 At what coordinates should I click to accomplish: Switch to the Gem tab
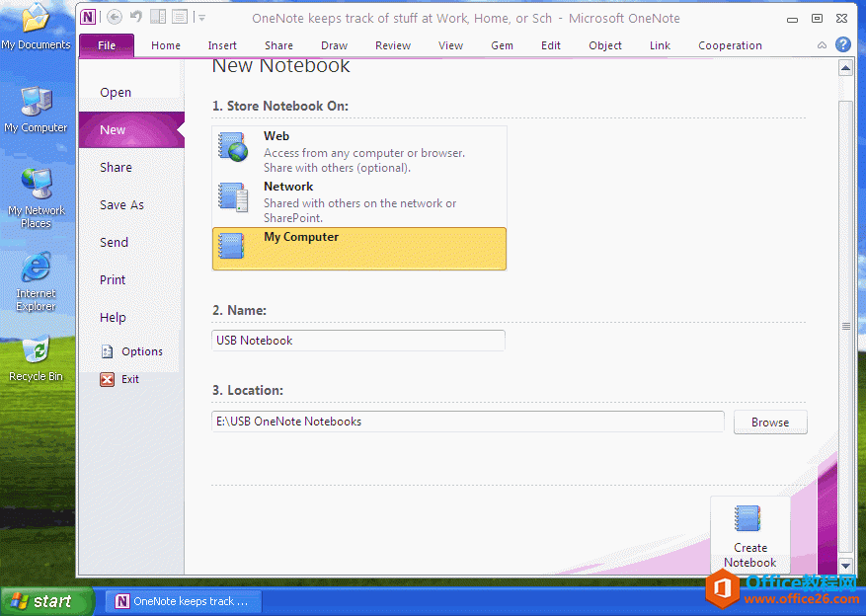[x=502, y=44]
